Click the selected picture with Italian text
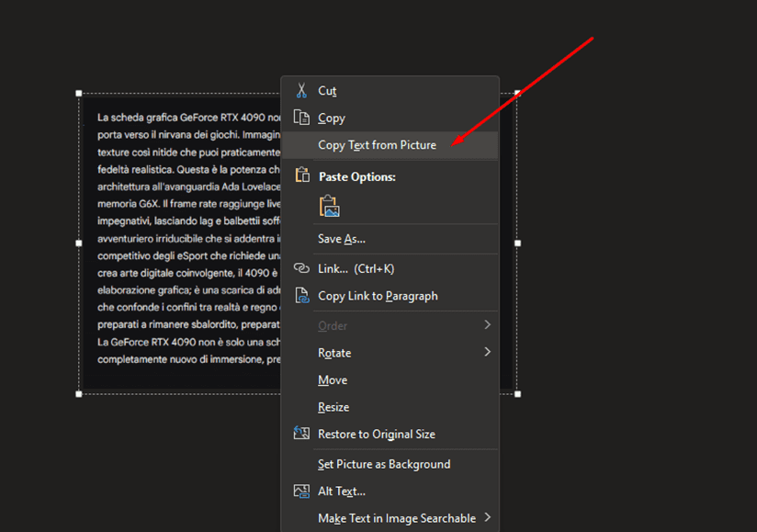The width and height of the screenshot is (757, 532). 184,239
